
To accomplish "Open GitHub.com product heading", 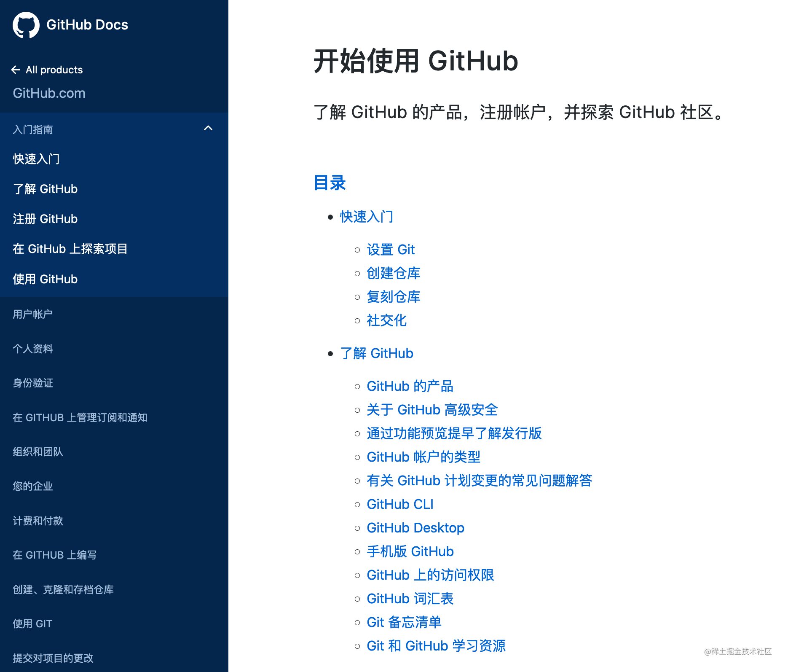I will point(49,93).
